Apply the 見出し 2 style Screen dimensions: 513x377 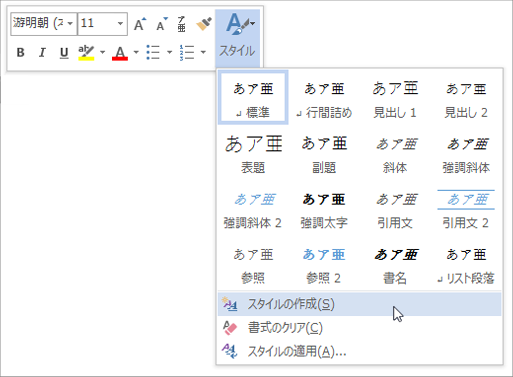[466, 98]
